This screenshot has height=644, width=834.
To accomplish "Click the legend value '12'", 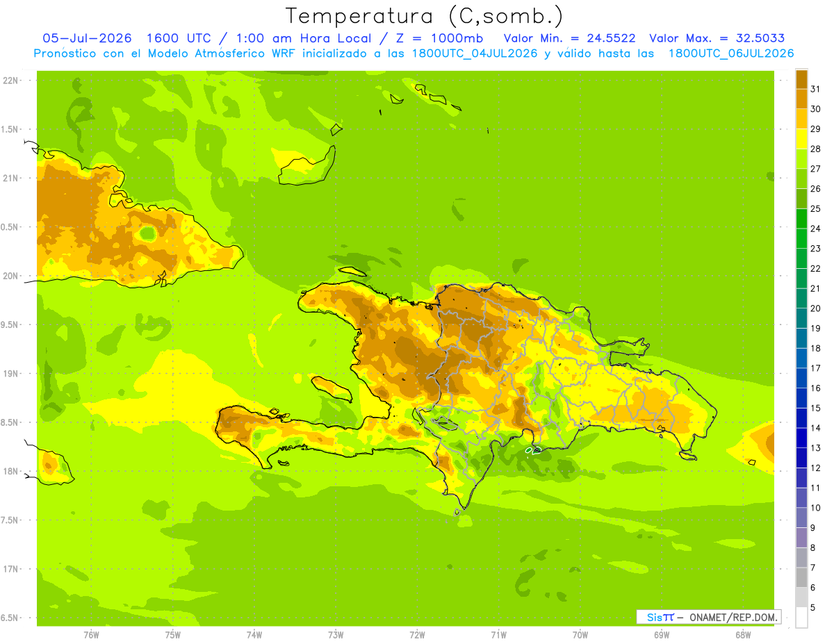I will click(x=815, y=468).
